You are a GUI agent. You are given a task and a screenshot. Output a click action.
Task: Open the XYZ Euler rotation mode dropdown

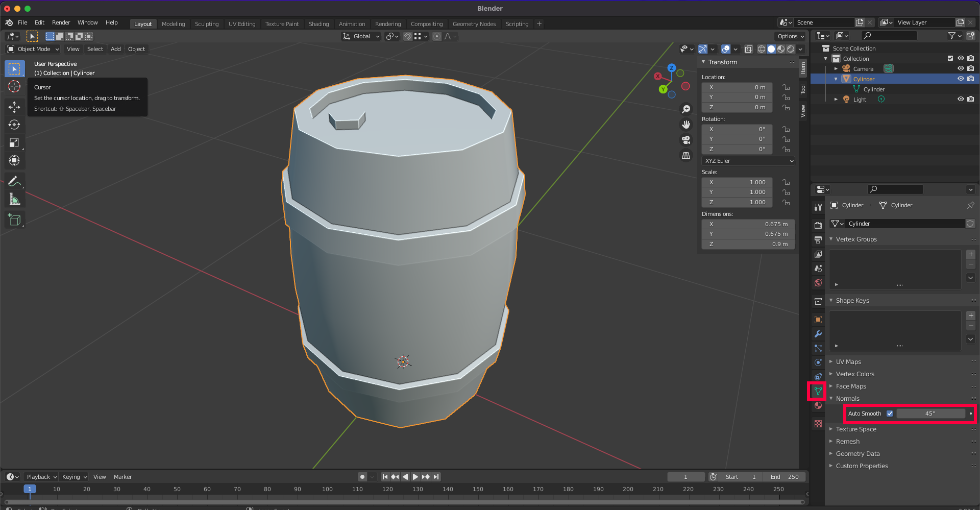(x=748, y=161)
